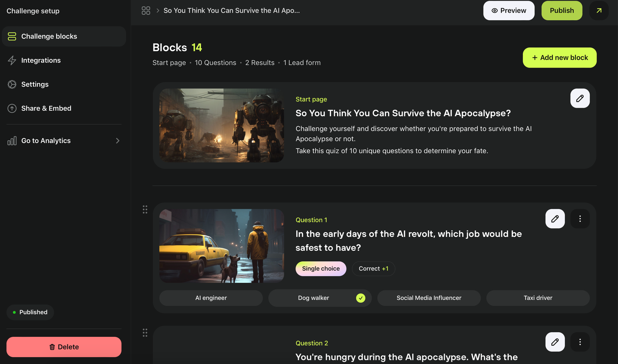This screenshot has height=364, width=618.
Task: Open Question 2 three-dot options menu
Action: coord(580,342)
